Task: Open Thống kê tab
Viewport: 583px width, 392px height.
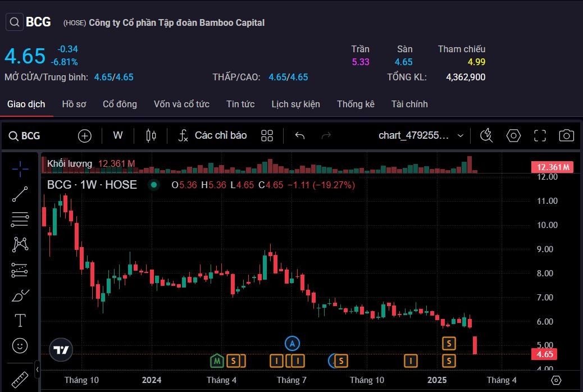Action: tap(356, 104)
